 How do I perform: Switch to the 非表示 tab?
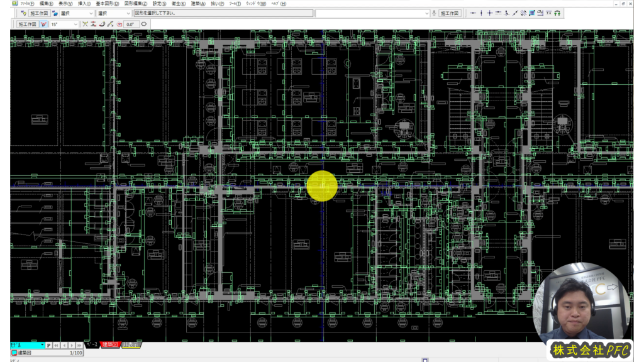131,345
